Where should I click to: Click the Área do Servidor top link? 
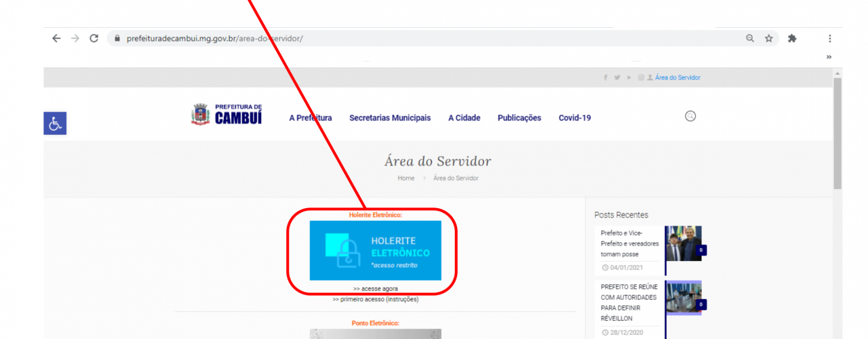[x=677, y=78]
